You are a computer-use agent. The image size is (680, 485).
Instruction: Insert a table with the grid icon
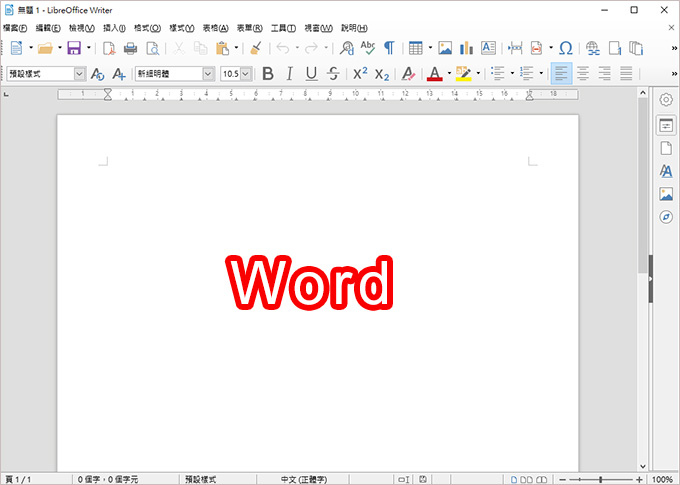click(x=415, y=48)
